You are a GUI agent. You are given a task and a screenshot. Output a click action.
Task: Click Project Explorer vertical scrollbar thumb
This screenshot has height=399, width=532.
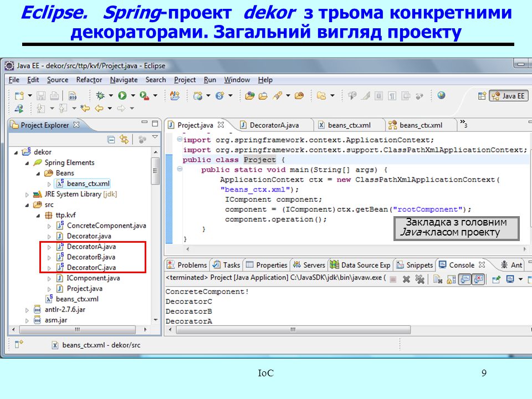pos(155,171)
